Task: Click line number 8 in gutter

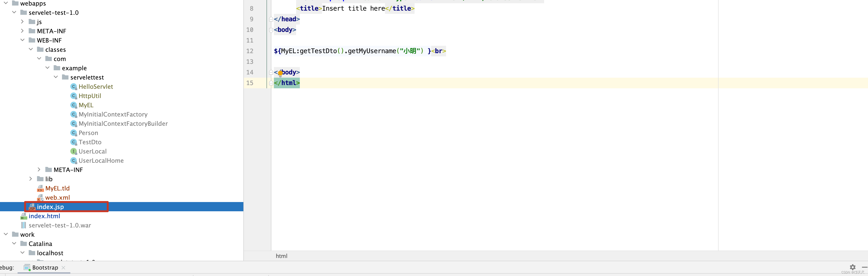Action: click(x=251, y=9)
